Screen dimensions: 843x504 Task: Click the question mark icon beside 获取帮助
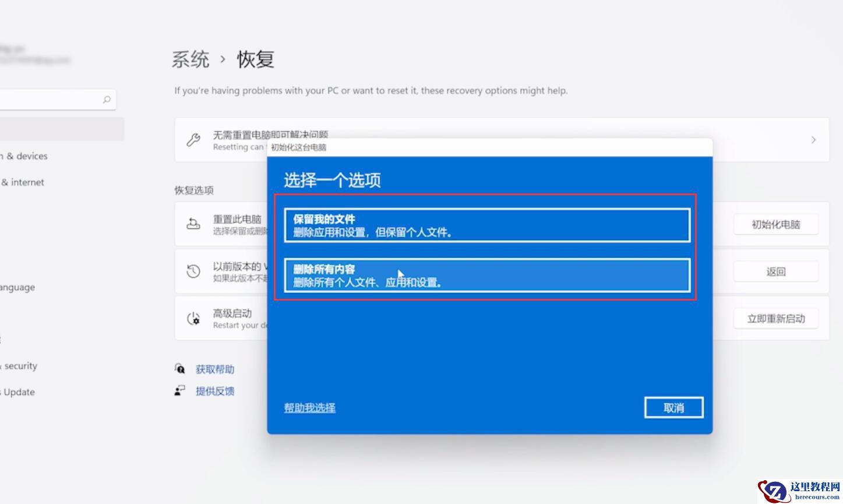point(179,368)
